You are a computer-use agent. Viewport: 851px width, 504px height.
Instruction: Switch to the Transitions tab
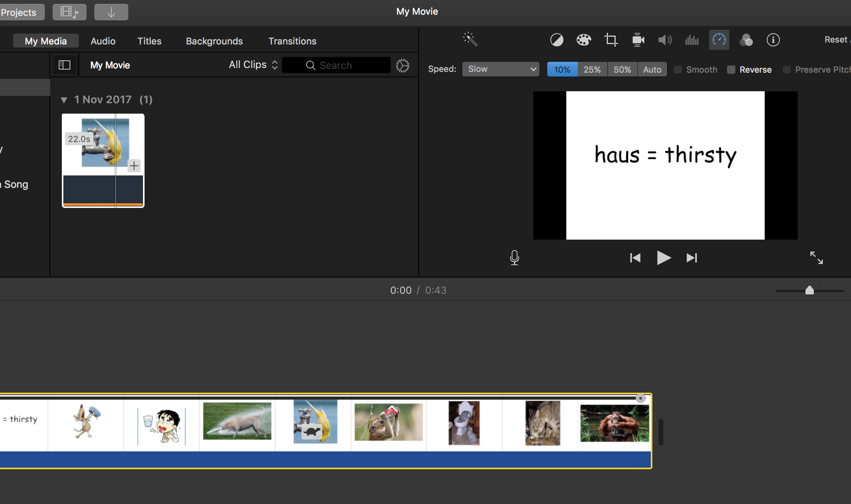point(292,41)
